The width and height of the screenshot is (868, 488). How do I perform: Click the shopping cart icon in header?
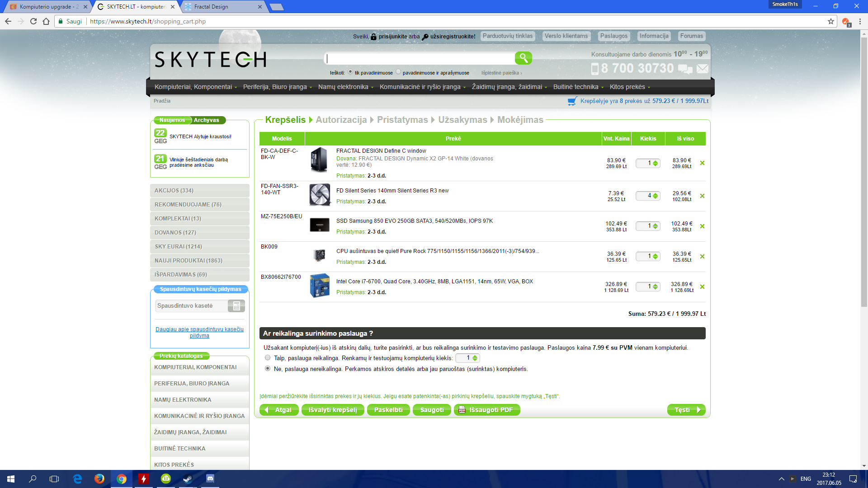coord(572,101)
